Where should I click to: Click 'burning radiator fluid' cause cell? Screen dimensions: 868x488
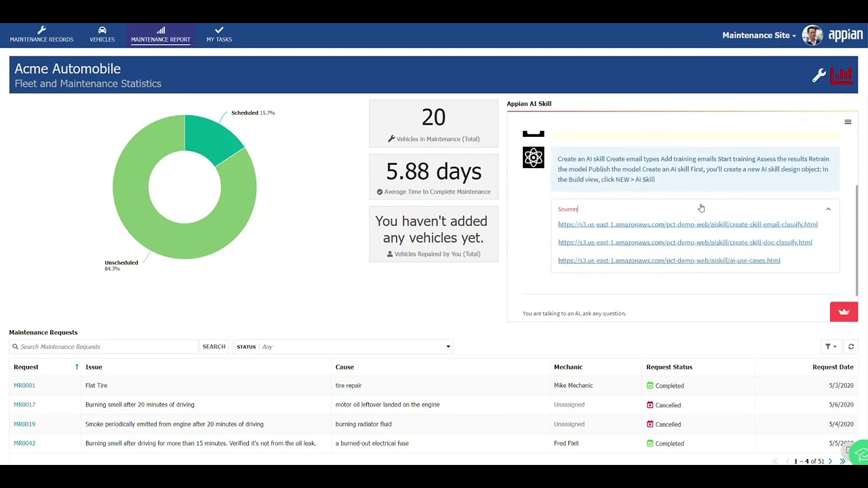pyautogui.click(x=363, y=424)
